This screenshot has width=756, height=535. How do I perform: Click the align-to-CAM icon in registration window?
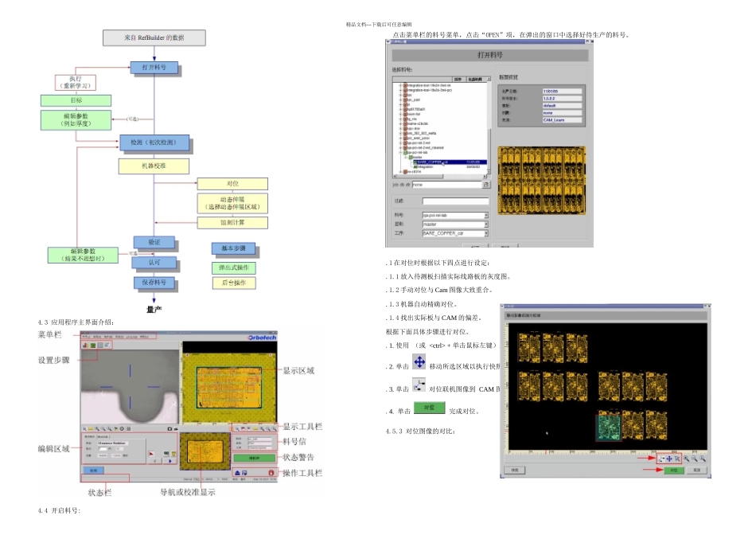coord(661,459)
